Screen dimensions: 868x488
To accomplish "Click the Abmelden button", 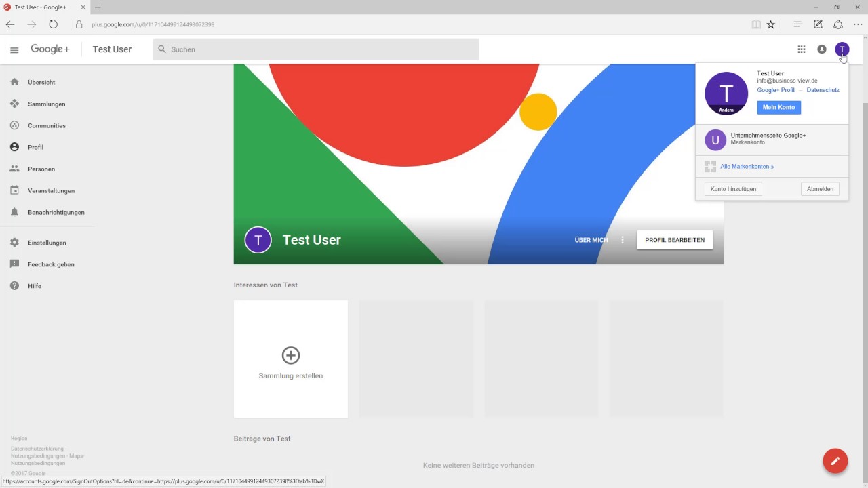I will (x=821, y=189).
